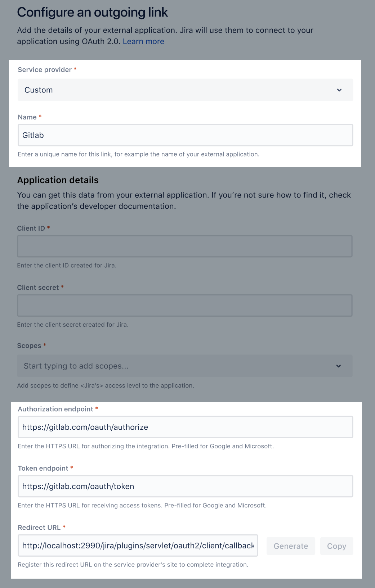Click the 'Token endpoint' field label
Screen dimensions: 375x588
click(43, 468)
